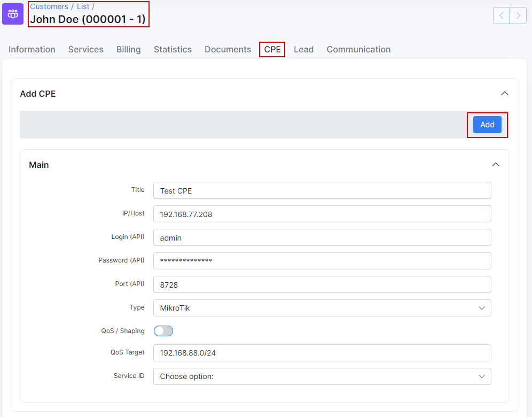
Task: Follow the Customers breadcrumb link
Action: [49, 6]
